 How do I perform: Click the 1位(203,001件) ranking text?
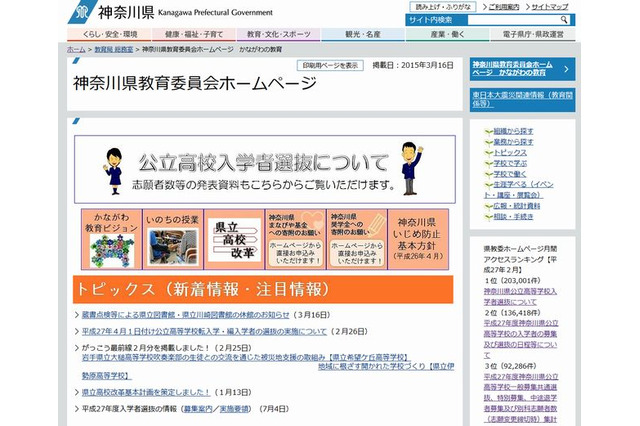(512, 281)
